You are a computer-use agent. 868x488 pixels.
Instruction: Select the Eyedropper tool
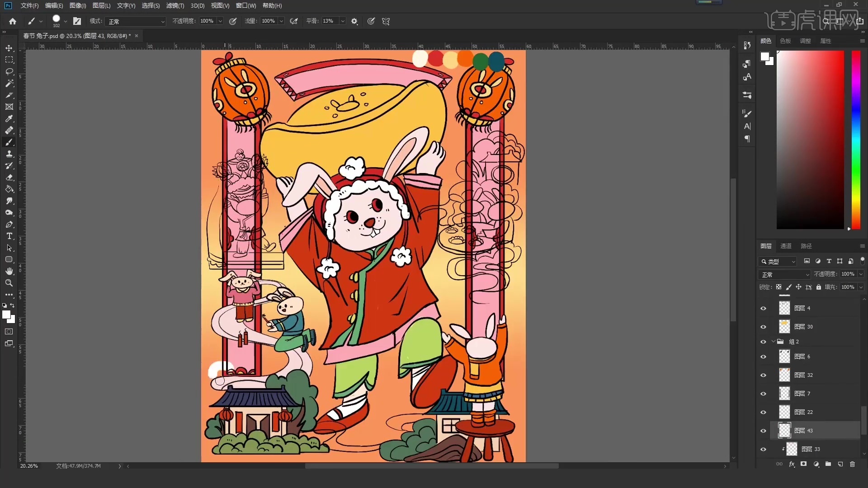pyautogui.click(x=9, y=118)
